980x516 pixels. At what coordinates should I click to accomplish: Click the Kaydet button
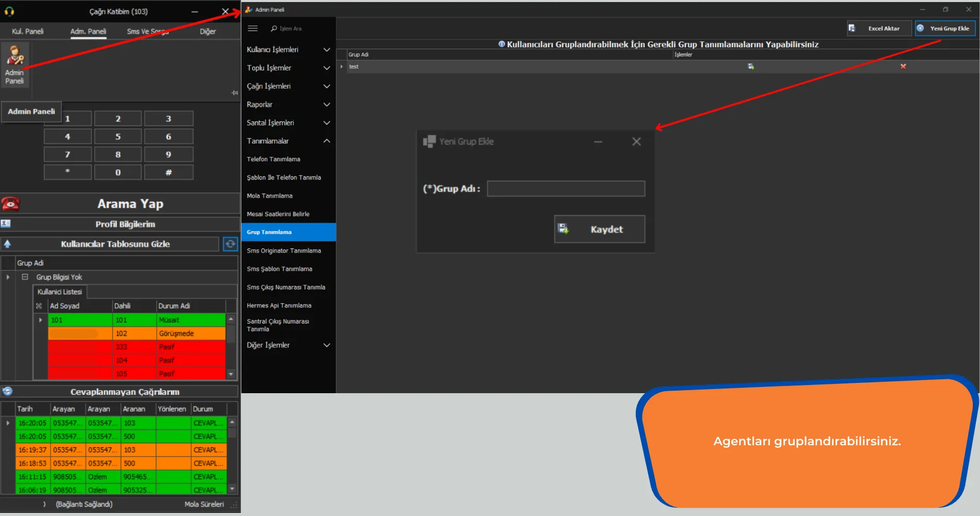(x=599, y=229)
